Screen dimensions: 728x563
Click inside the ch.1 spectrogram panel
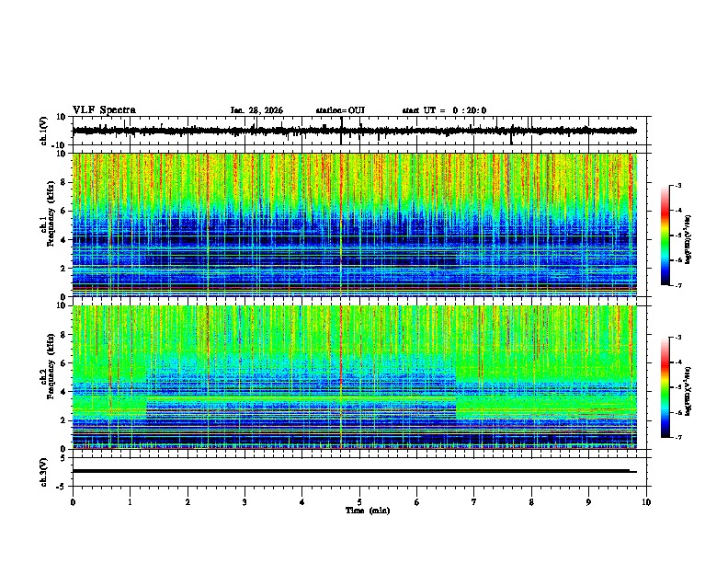point(354,224)
